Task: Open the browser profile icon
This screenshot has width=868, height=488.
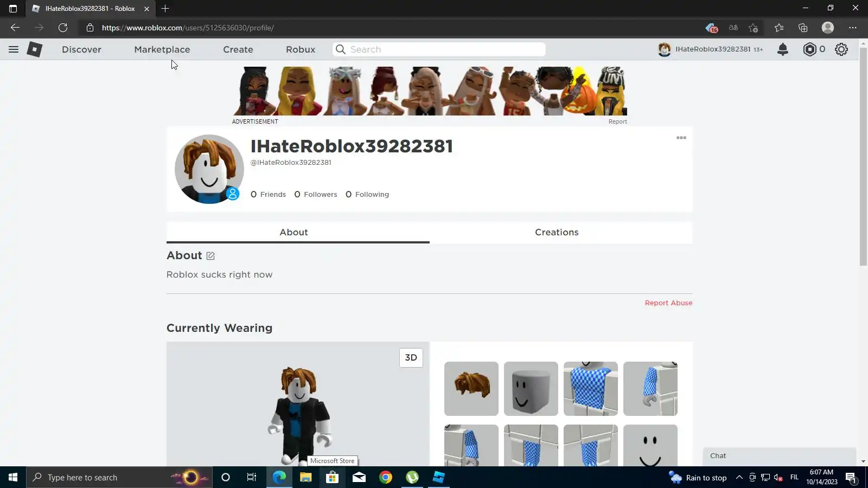Action: pos(828,28)
